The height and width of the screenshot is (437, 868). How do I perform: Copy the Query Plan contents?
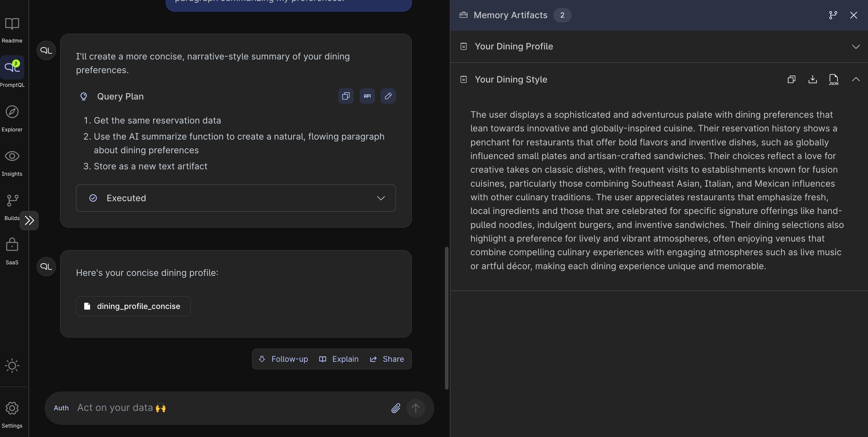(346, 96)
